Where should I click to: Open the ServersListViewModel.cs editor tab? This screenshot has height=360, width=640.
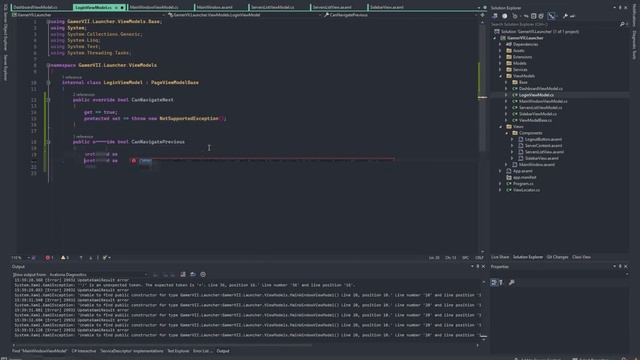(x=273, y=7)
